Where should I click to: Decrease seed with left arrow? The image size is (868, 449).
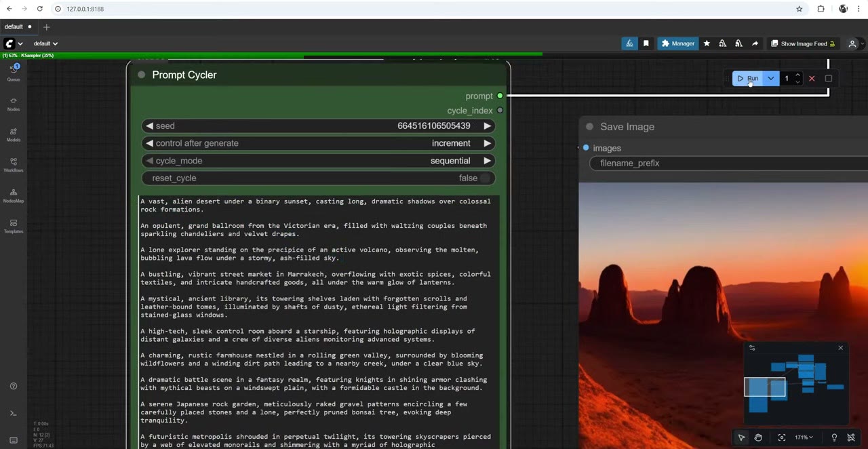coord(149,126)
